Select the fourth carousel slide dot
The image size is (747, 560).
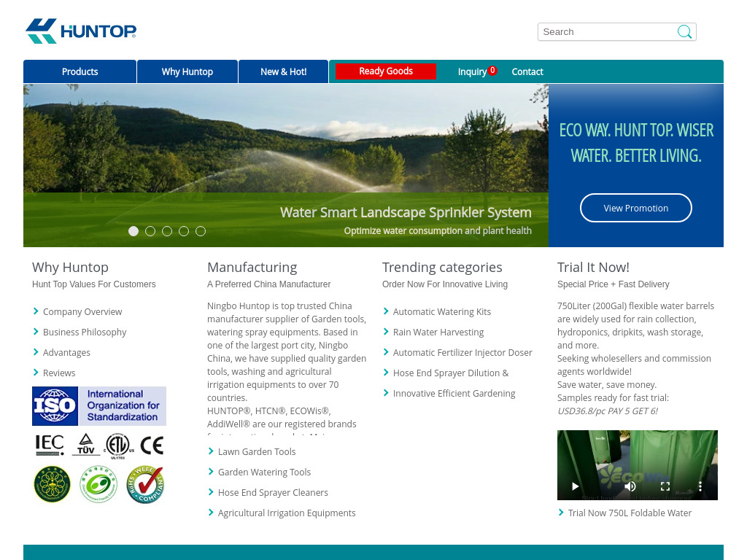pos(184,231)
